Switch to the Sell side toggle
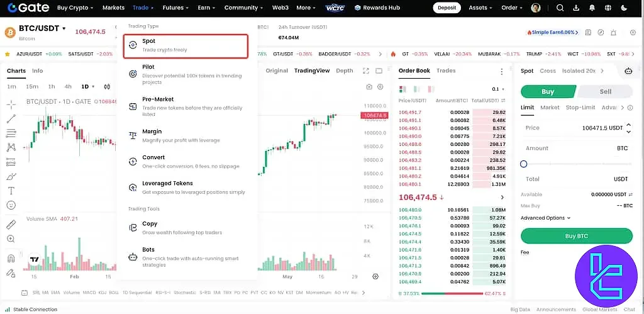 point(605,91)
